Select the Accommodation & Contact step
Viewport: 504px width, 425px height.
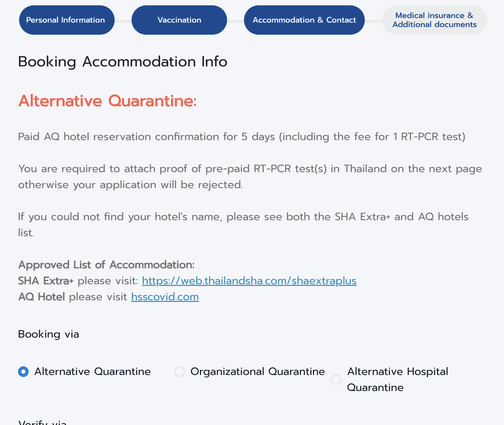(x=304, y=20)
